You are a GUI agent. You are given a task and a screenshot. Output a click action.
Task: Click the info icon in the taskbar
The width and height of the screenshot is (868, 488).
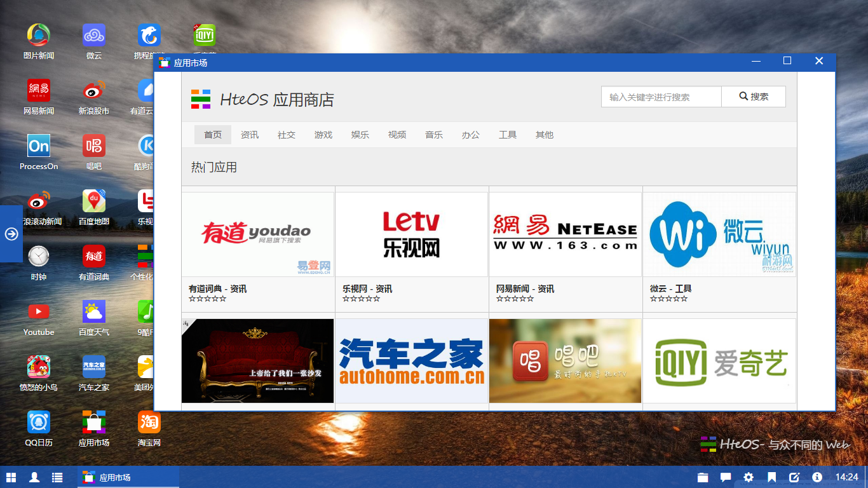click(x=817, y=477)
